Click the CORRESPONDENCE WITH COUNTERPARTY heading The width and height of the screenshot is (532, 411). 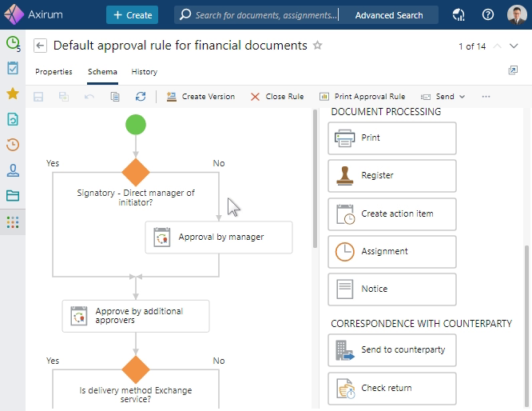click(x=421, y=323)
